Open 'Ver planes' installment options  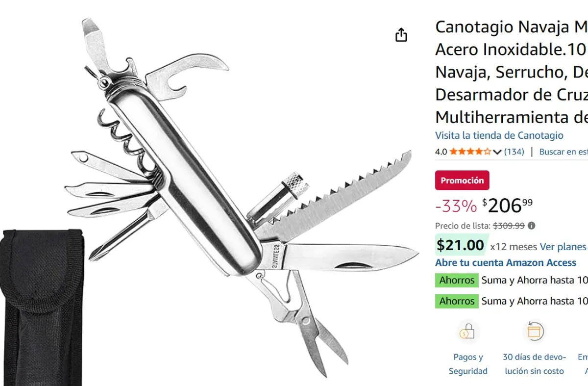(563, 247)
